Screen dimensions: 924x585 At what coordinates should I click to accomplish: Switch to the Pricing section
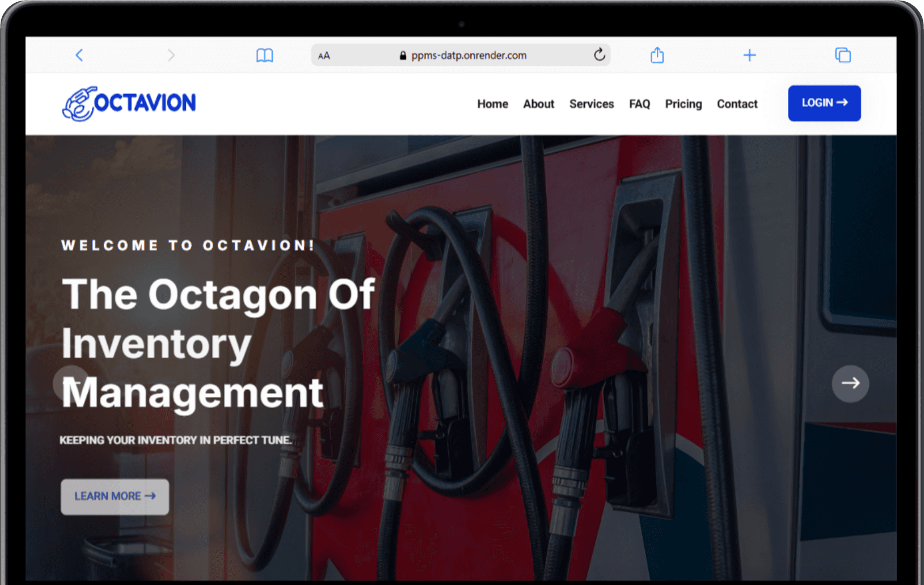click(683, 104)
